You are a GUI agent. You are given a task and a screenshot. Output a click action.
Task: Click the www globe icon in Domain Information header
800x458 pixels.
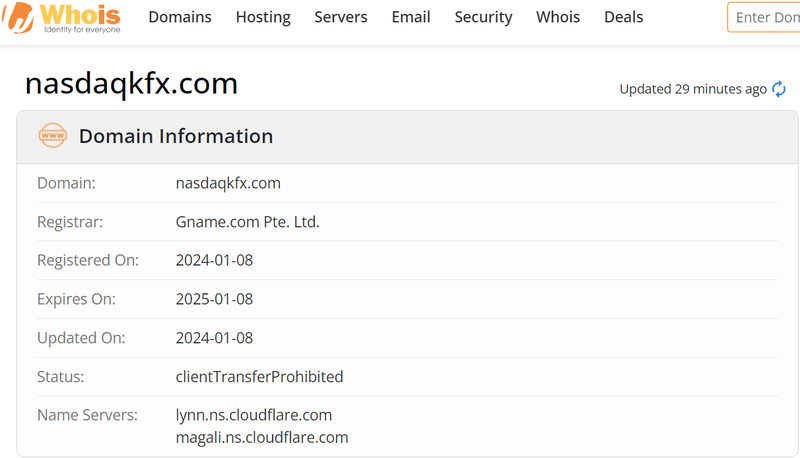click(53, 136)
